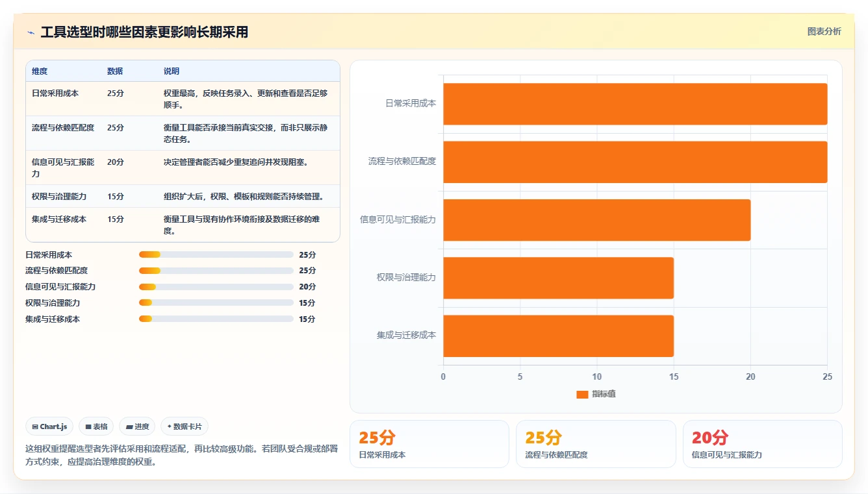868x494 pixels.
Task: Select the Chart.js tag chip
Action: point(49,426)
